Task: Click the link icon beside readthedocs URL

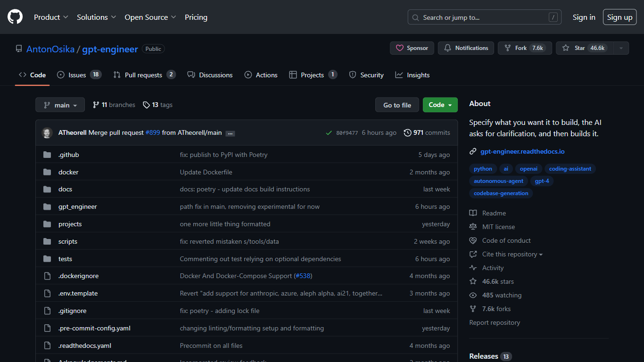Action: pos(473,152)
